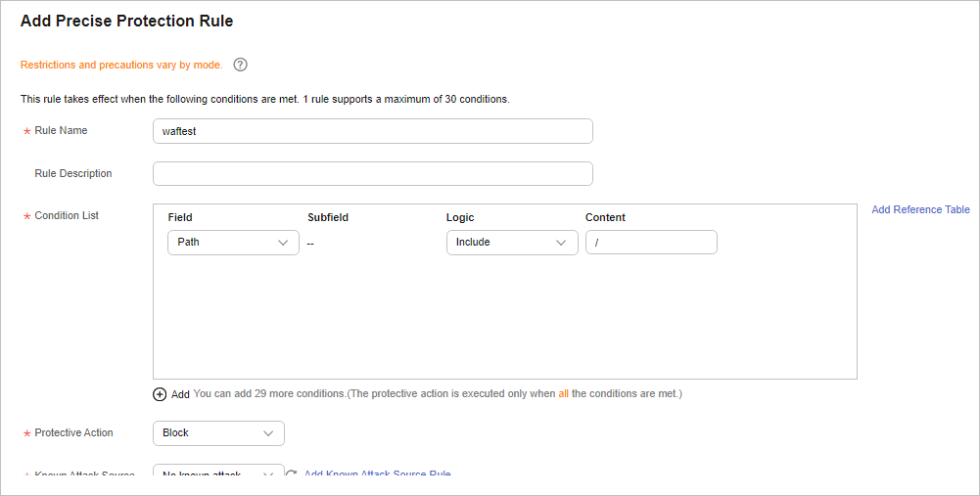Viewport: 980px width, 496px height.
Task: Click the chevron arrow in the Path field
Action: coord(283,243)
